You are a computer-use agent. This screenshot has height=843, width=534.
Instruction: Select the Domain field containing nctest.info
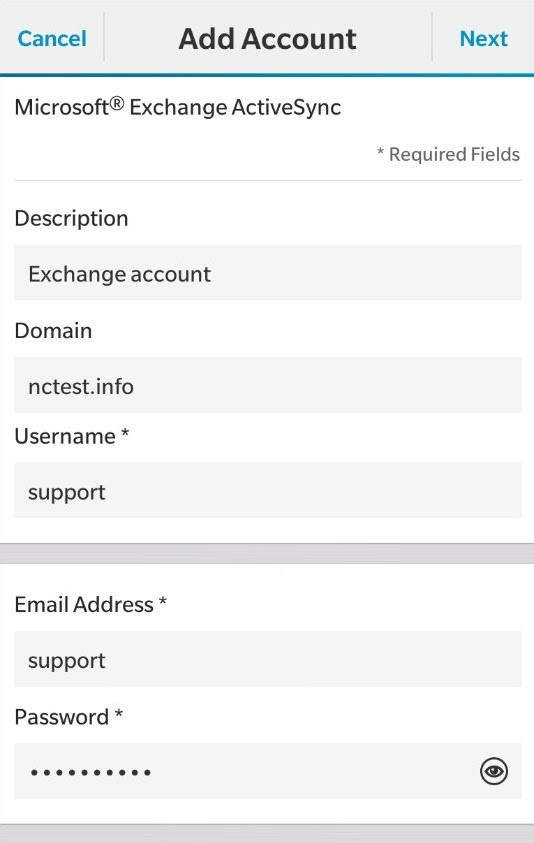pos(268,385)
